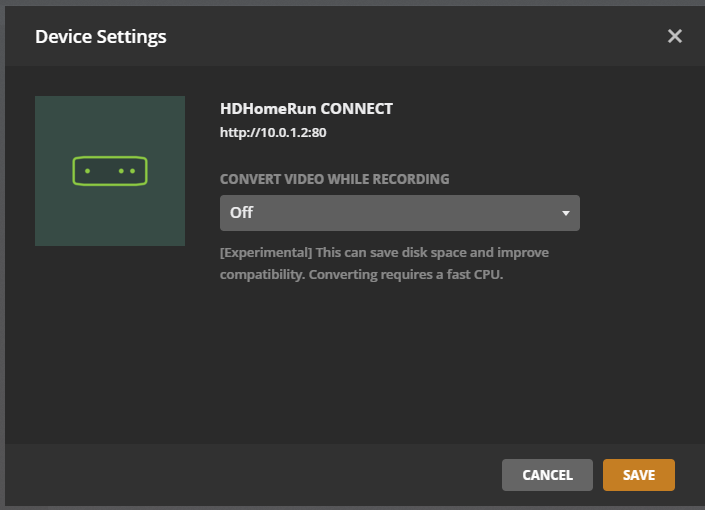Viewport: 705px width, 510px height.
Task: Click the right pair of dots on tuner icon
Action: [x=127, y=171]
